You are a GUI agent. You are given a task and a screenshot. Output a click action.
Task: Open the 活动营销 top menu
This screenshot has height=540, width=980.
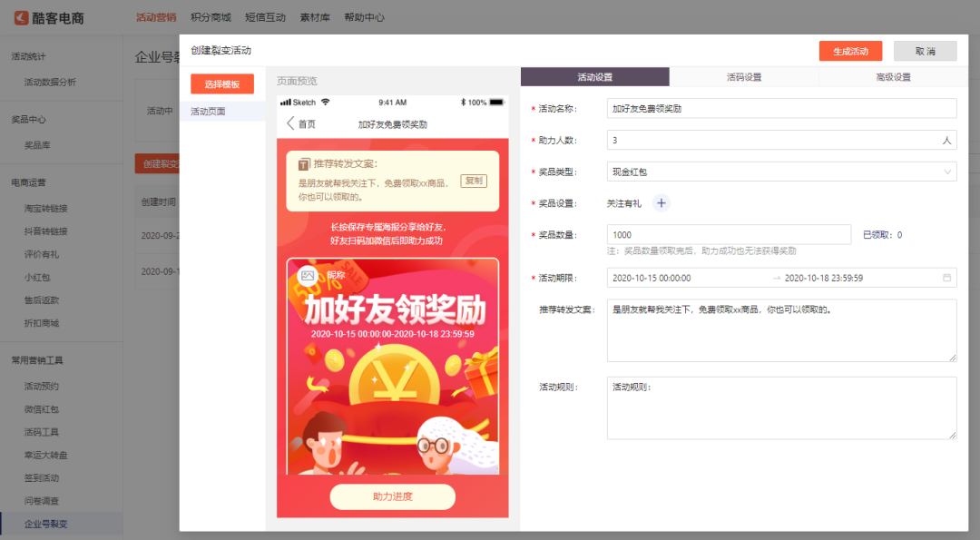[x=156, y=17]
